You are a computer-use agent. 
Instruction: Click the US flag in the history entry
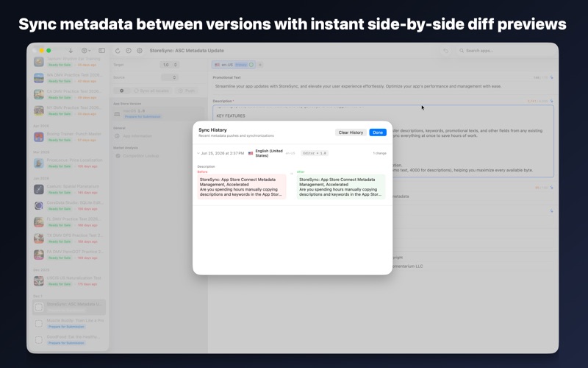[251, 153]
